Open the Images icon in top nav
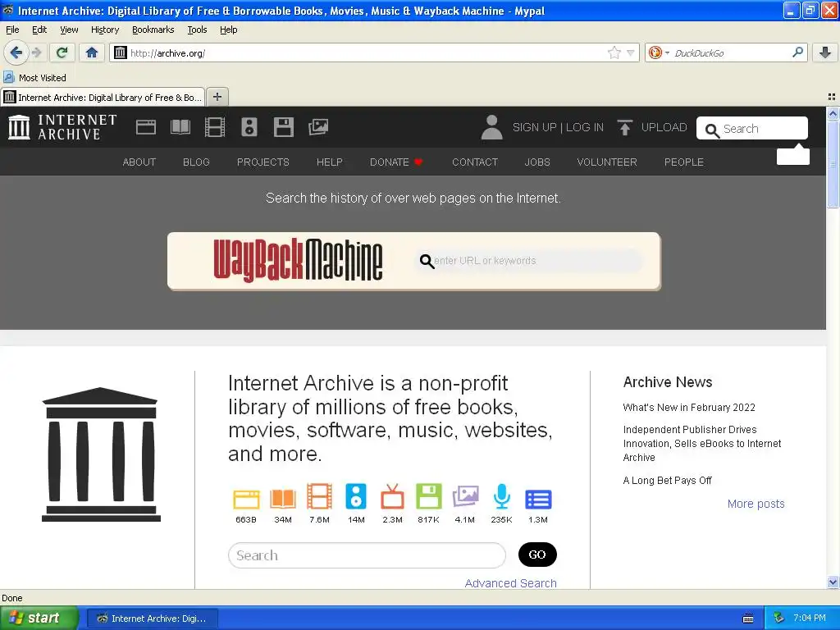Image resolution: width=840 pixels, height=630 pixels. point(318,127)
